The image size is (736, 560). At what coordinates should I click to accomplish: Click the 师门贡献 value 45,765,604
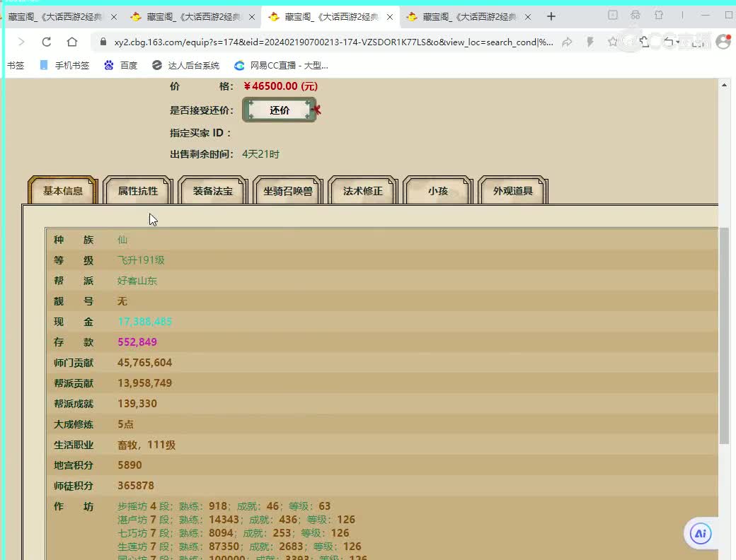(x=144, y=363)
